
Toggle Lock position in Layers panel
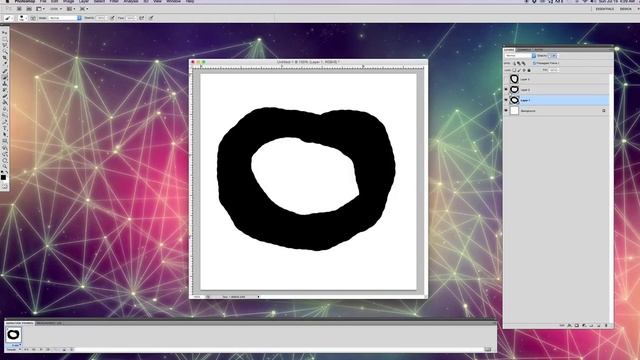pos(524,70)
